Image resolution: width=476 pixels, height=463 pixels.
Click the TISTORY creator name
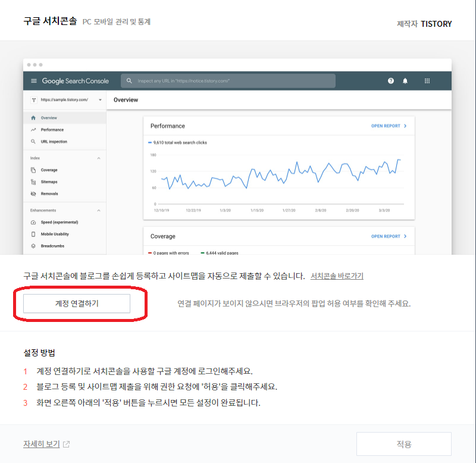[x=436, y=24]
